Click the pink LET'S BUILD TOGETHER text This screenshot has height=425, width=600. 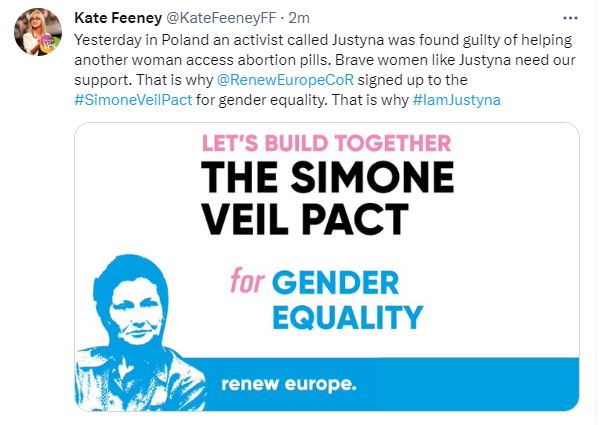click(327, 143)
